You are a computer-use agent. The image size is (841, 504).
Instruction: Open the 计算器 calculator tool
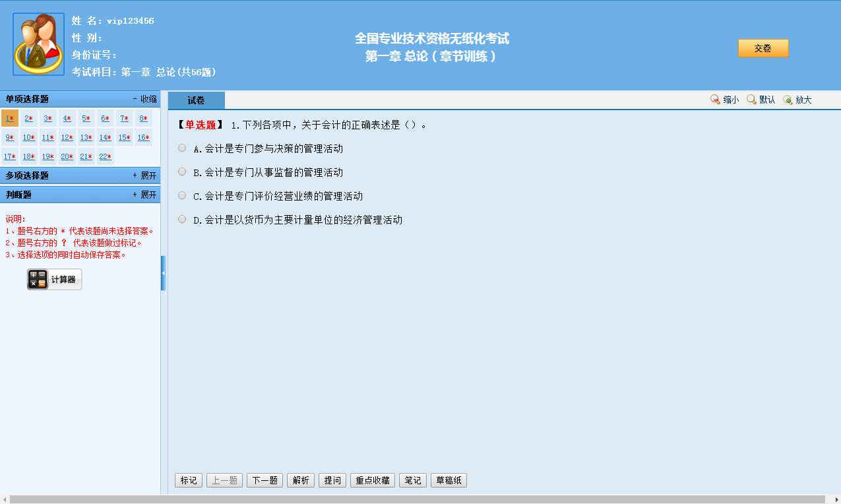pyautogui.click(x=54, y=280)
